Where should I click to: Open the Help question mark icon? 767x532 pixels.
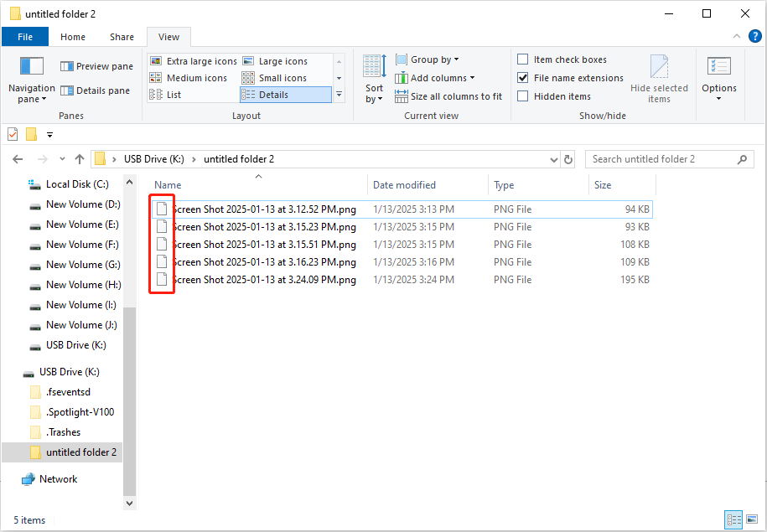(754, 36)
